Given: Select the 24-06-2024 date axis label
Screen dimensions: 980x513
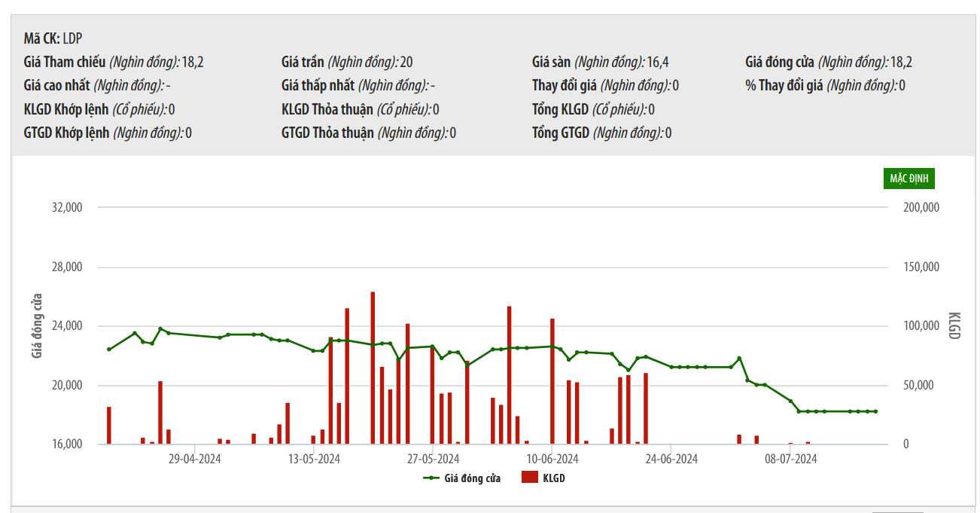Looking at the screenshot, I should pyautogui.click(x=672, y=458).
